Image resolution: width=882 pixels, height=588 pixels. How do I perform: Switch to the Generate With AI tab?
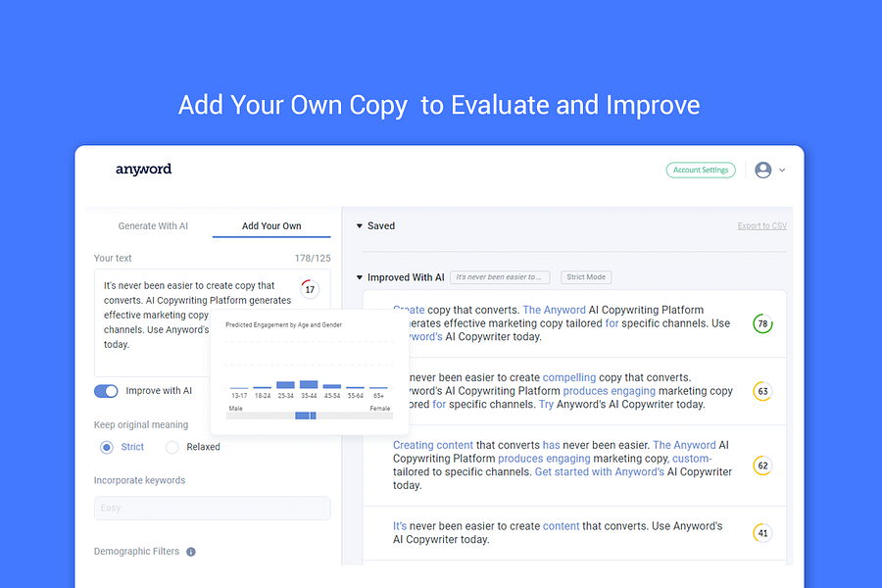[x=153, y=225]
